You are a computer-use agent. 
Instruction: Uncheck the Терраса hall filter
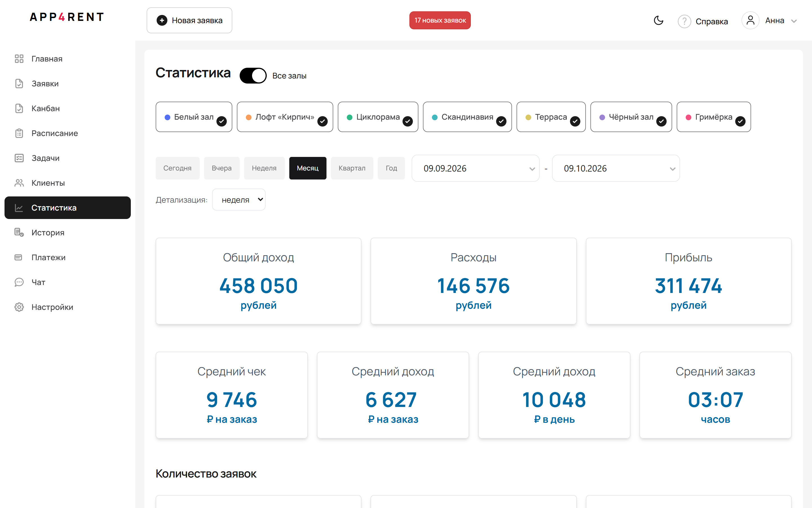(x=551, y=117)
